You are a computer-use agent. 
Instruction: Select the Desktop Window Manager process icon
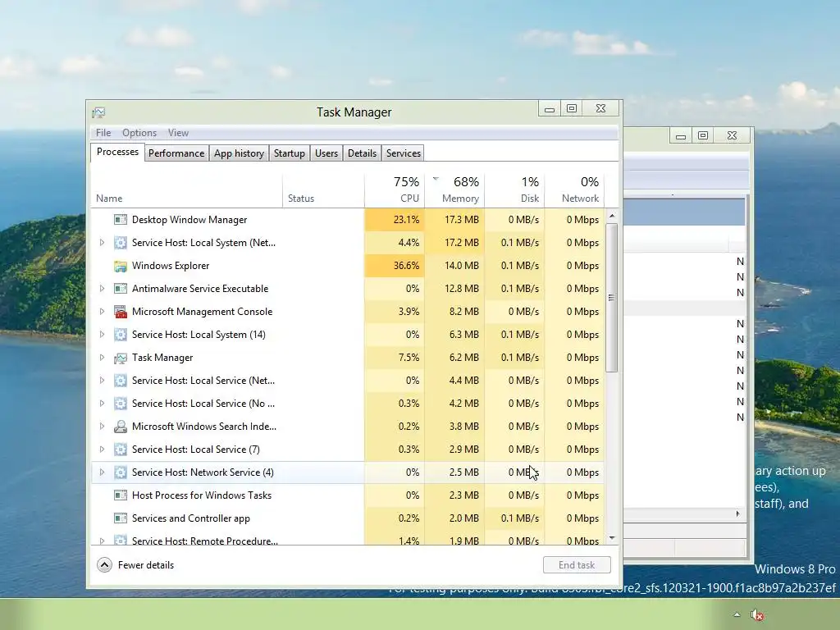(x=121, y=220)
